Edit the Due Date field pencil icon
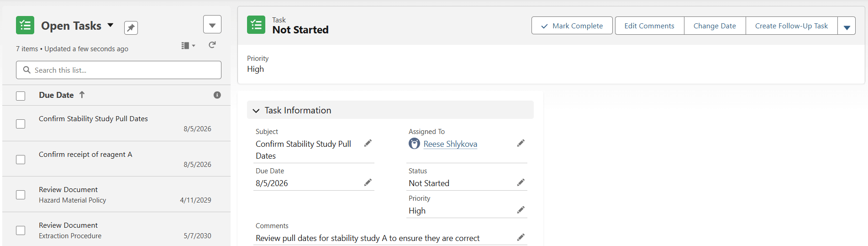Viewport: 868px width, 246px height. coord(368,182)
